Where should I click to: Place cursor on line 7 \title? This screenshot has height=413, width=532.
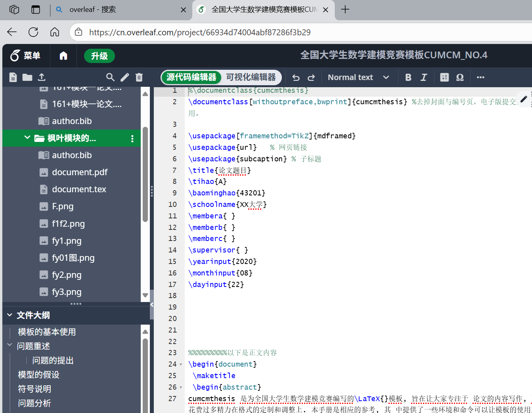(x=220, y=170)
